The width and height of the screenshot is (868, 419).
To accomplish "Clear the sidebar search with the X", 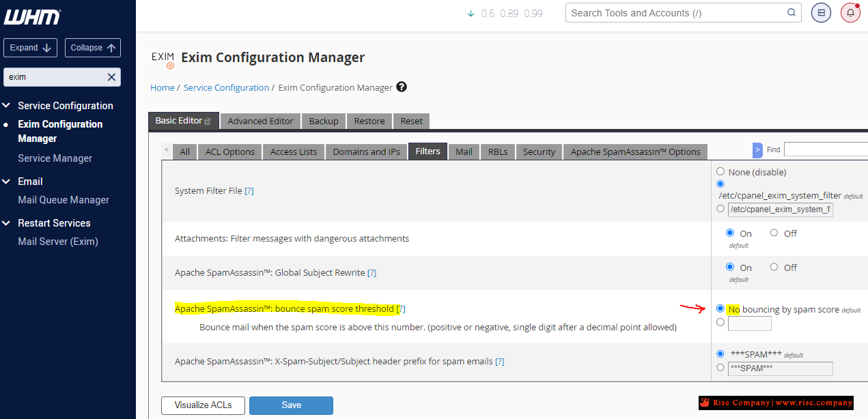I will click(111, 77).
